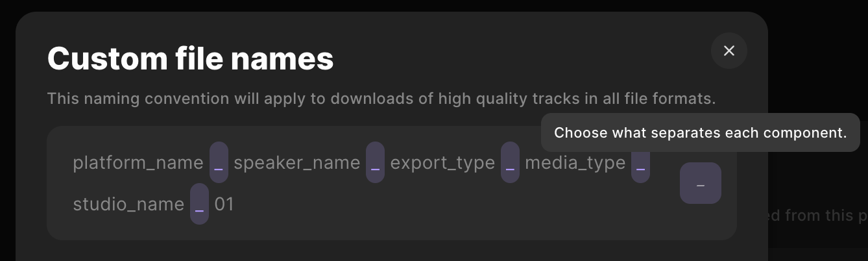Click the separator chip after platform_name
This screenshot has width=868, height=261.
(219, 162)
